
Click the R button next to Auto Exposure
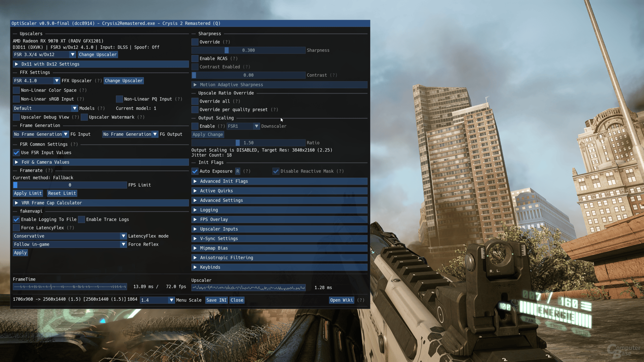click(x=237, y=171)
